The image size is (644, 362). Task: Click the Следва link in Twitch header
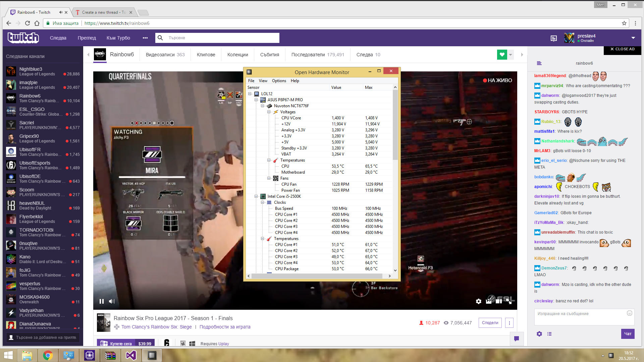(x=58, y=38)
